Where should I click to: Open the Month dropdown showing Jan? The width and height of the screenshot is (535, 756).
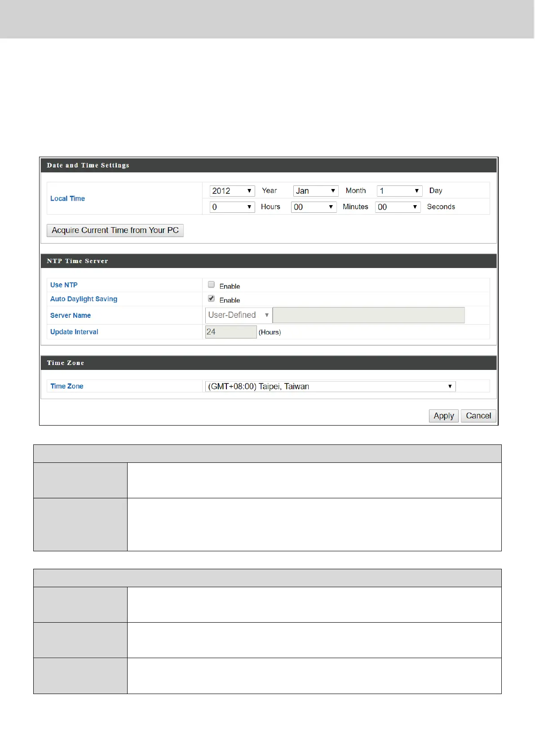(x=316, y=191)
